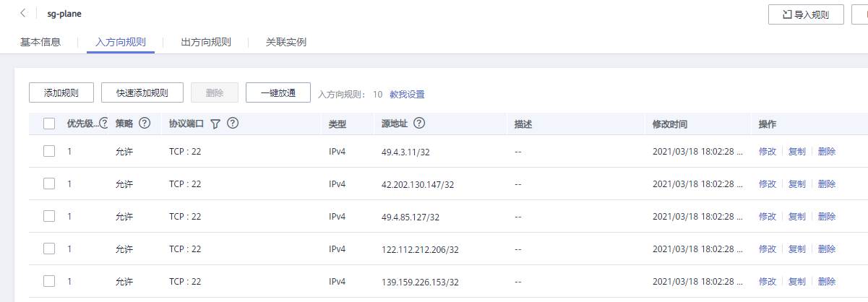This screenshot has height=302, width=868.
Task: Click the help icon next to 策略
Action: pos(145,124)
